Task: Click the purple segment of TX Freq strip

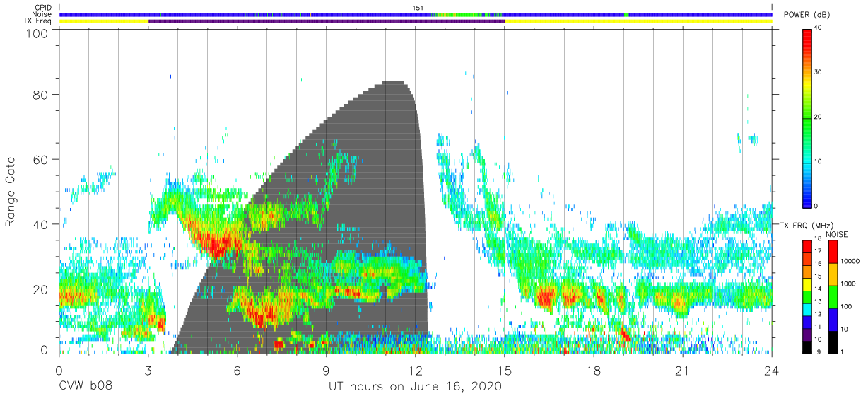Action: pos(327,21)
